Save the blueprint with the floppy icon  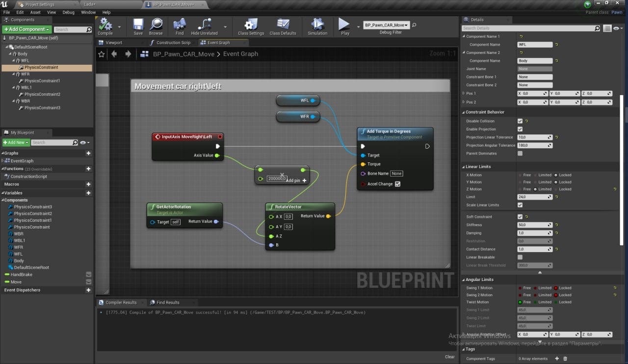click(138, 26)
